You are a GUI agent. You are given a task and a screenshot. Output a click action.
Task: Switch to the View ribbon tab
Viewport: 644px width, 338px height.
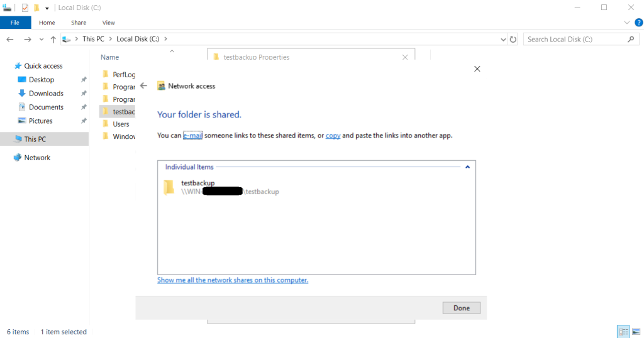pos(108,23)
